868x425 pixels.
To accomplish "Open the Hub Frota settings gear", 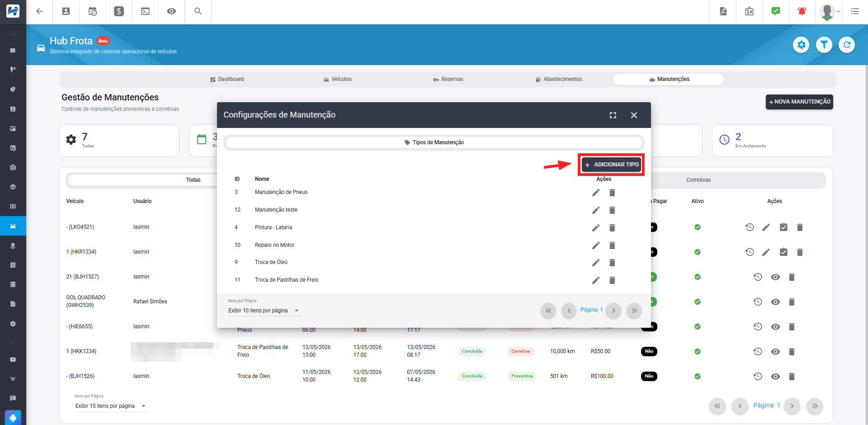I will coord(801,45).
